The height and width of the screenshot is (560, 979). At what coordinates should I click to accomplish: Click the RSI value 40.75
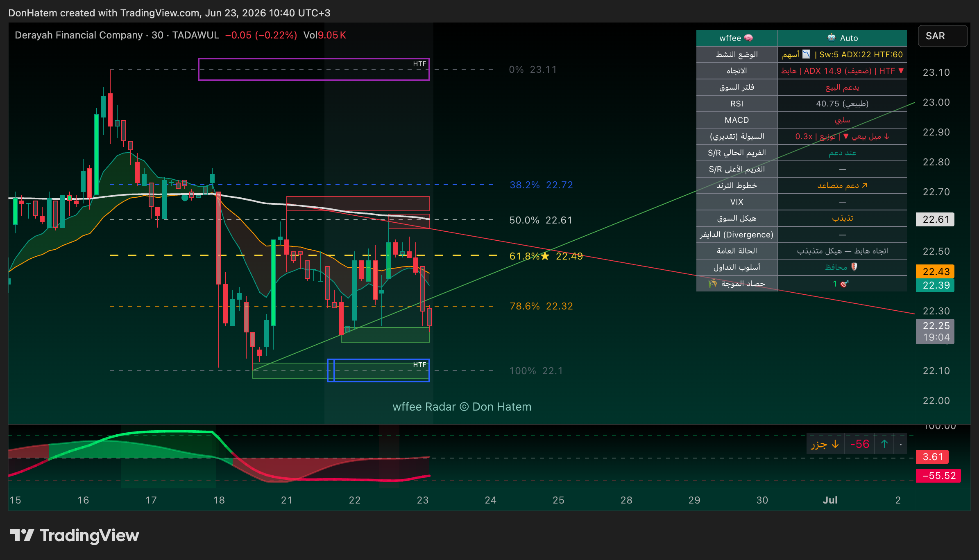842,104
